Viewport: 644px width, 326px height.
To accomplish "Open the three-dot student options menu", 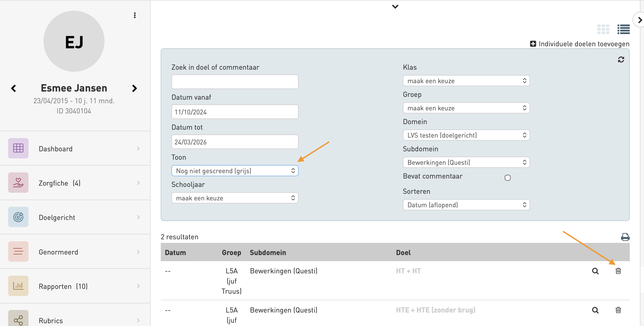I will point(135,15).
